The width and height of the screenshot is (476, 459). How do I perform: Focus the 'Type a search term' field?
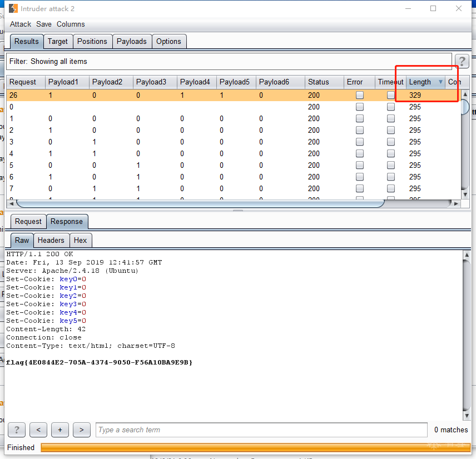coord(261,430)
